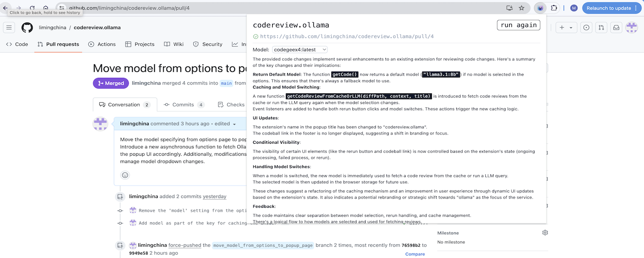Reload the page with the refresh icon
Screen dimensions: 644x258
pos(32,8)
